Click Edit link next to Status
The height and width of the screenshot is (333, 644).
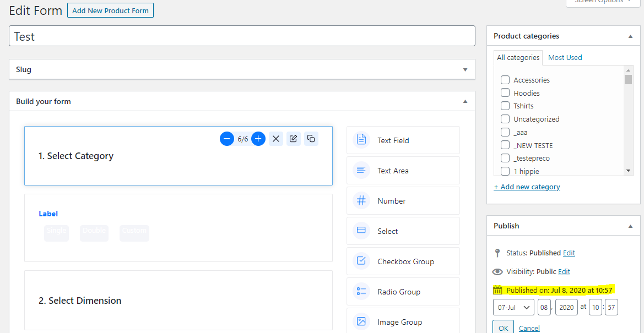pyautogui.click(x=569, y=253)
